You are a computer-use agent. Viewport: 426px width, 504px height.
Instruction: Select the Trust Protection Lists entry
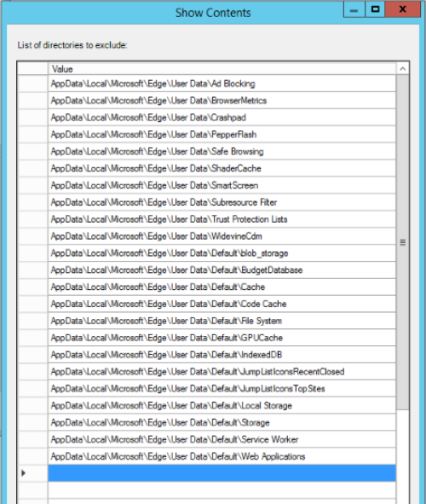[222, 219]
